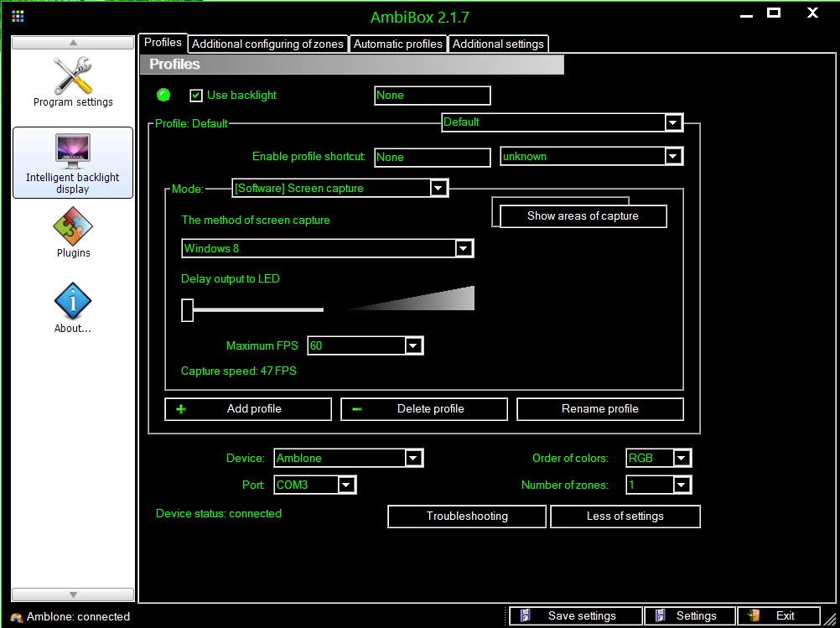Screen dimensions: 840x628
Task: Click the minus icon on Delete profile
Action: click(357, 409)
